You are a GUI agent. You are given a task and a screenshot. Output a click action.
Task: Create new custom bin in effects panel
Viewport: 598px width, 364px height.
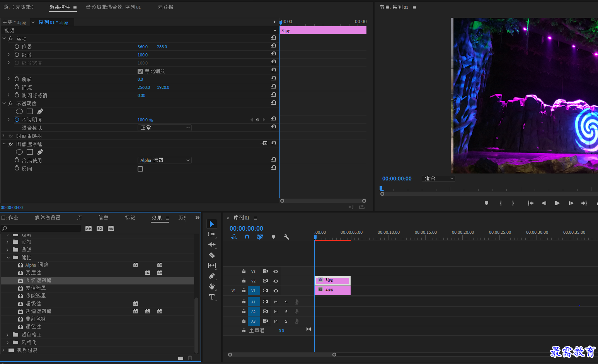181,358
